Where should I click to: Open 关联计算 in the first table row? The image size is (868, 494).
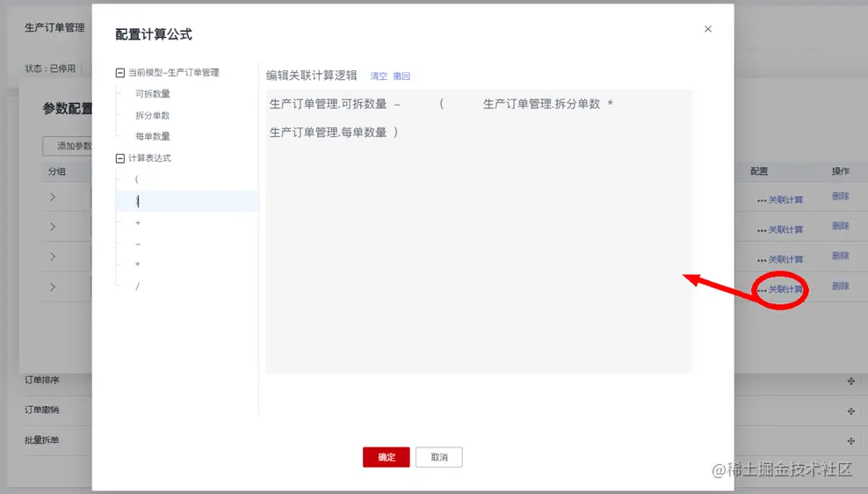(x=785, y=200)
